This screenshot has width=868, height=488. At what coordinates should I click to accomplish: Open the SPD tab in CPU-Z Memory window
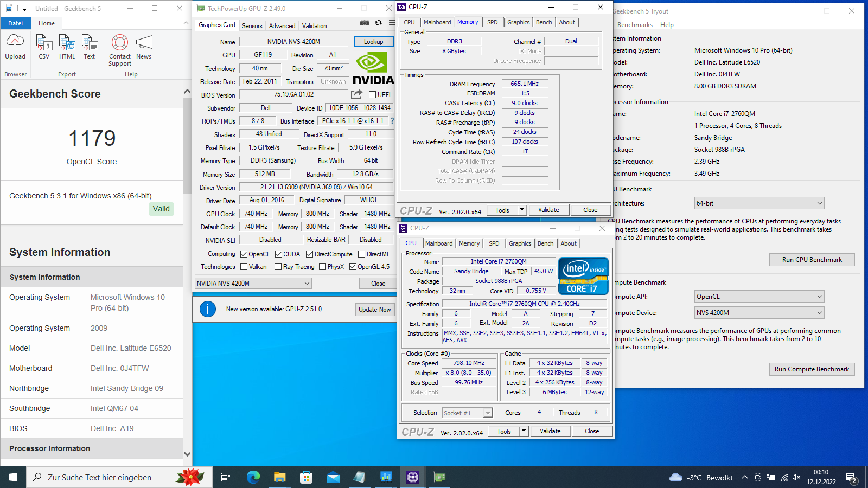click(x=492, y=22)
